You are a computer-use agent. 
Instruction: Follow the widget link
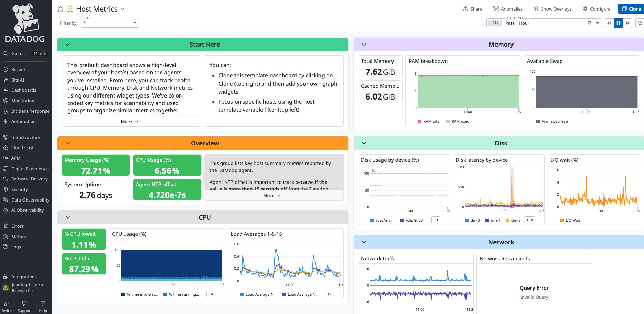(x=125, y=95)
